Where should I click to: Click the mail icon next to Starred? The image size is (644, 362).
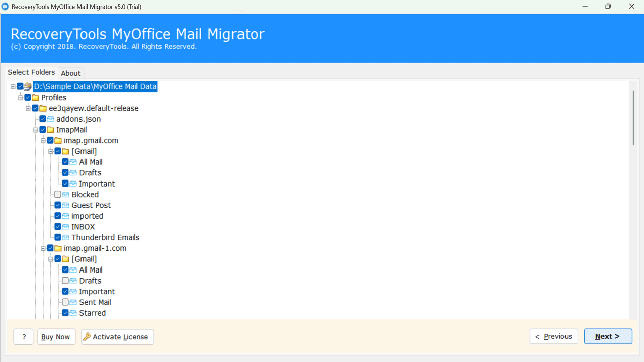pos(73,313)
